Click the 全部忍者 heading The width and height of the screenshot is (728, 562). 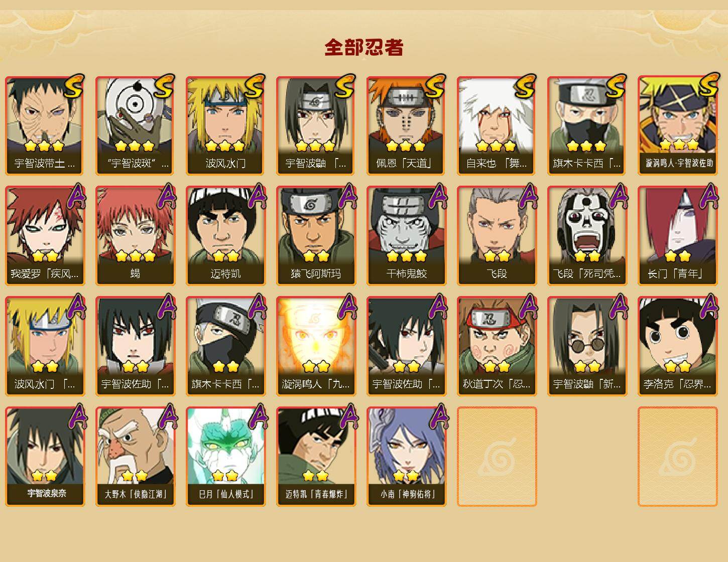click(364, 47)
